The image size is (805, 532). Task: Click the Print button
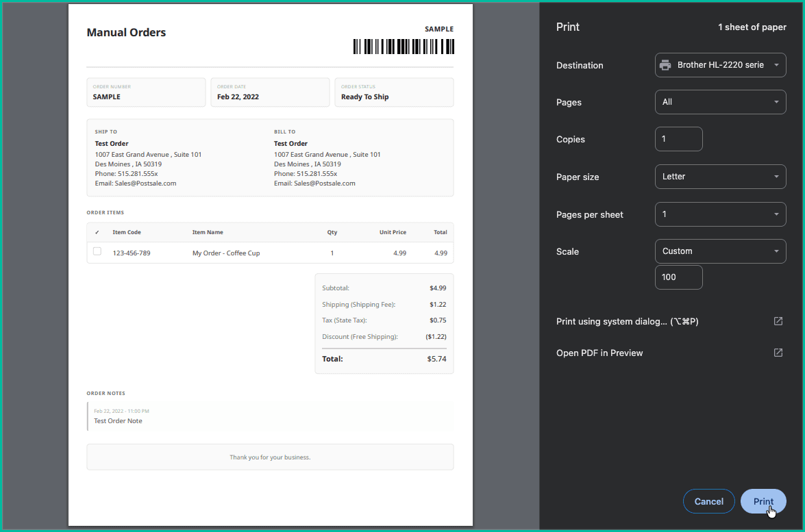coord(763,501)
